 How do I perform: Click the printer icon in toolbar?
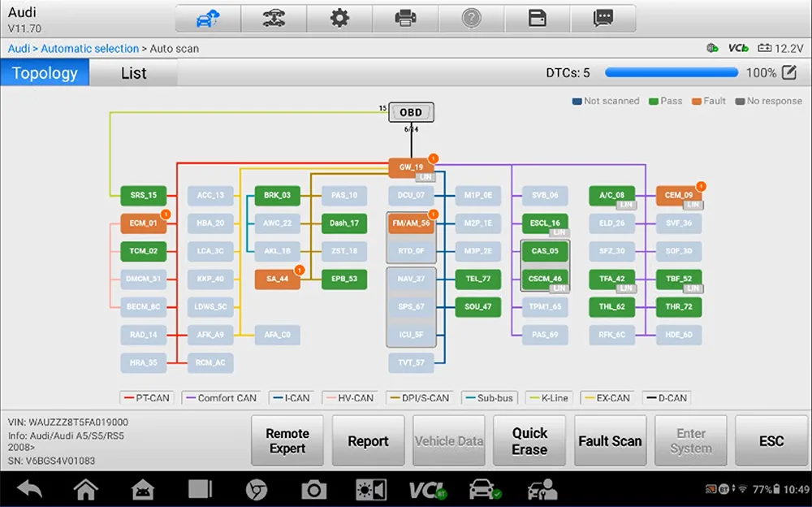(405, 19)
